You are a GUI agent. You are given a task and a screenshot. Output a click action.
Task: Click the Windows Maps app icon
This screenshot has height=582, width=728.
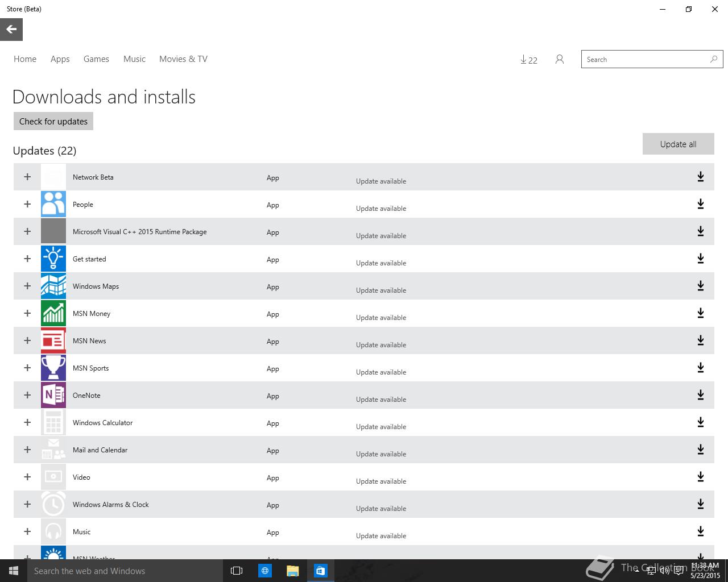point(53,286)
